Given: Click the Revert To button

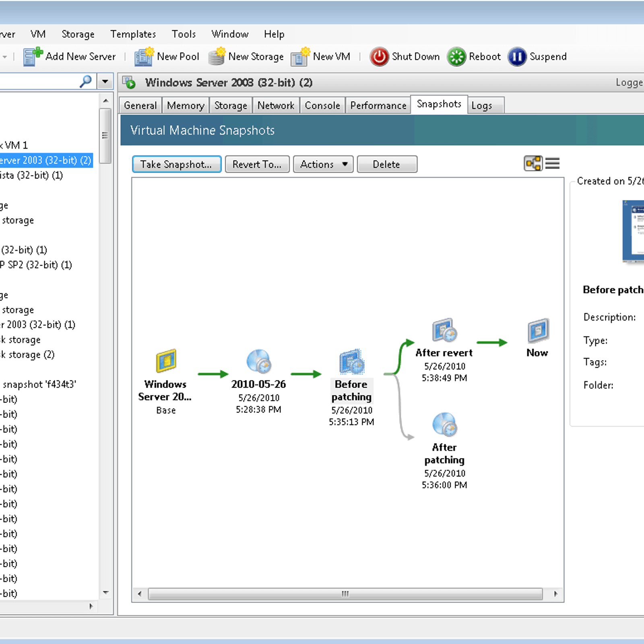Looking at the screenshot, I should coord(257,164).
